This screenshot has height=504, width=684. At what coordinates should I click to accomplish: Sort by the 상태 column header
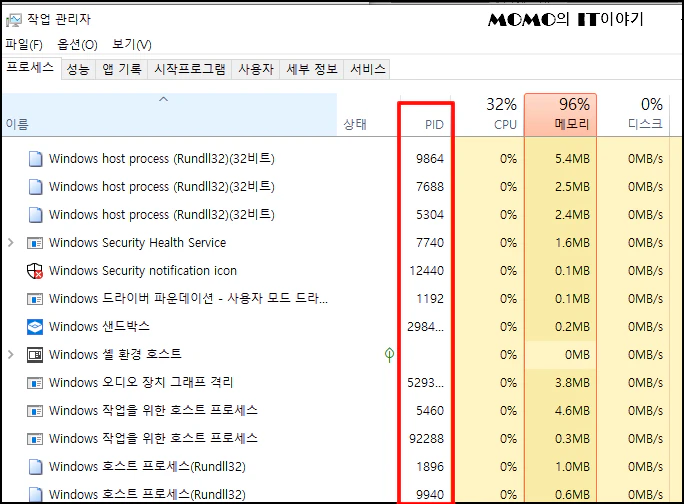click(x=369, y=115)
